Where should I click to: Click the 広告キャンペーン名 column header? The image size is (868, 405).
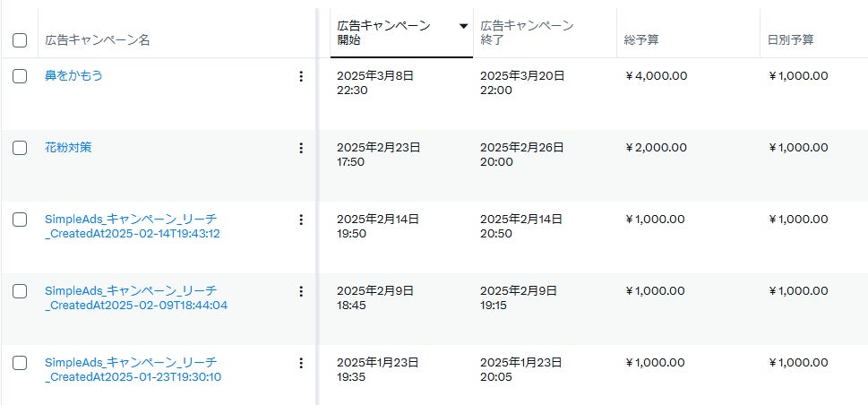[x=98, y=40]
